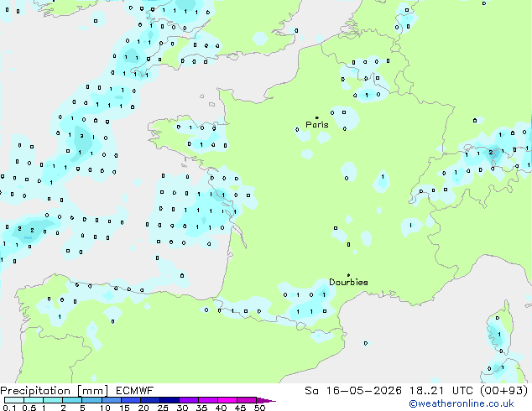532x411 pixels.
Task: Click the legend label "35"
Action: coord(201,408)
